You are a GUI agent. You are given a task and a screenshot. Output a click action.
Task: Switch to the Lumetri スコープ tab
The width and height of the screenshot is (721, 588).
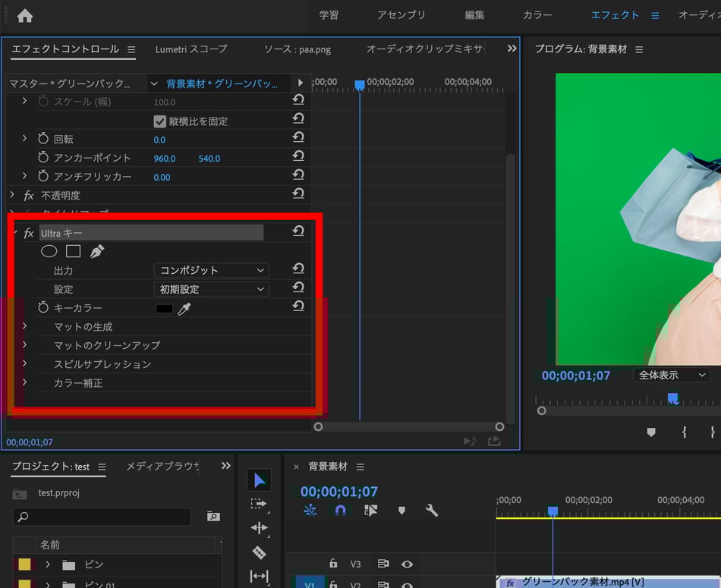(x=191, y=49)
